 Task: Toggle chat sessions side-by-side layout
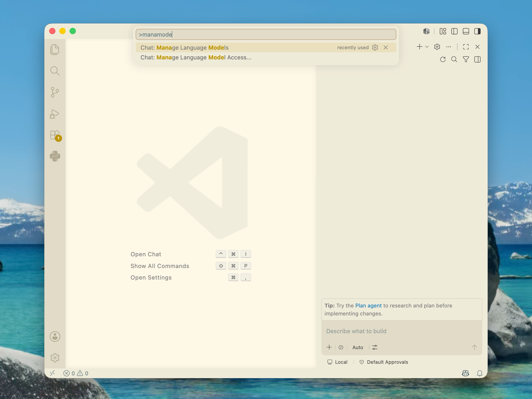coord(477,59)
